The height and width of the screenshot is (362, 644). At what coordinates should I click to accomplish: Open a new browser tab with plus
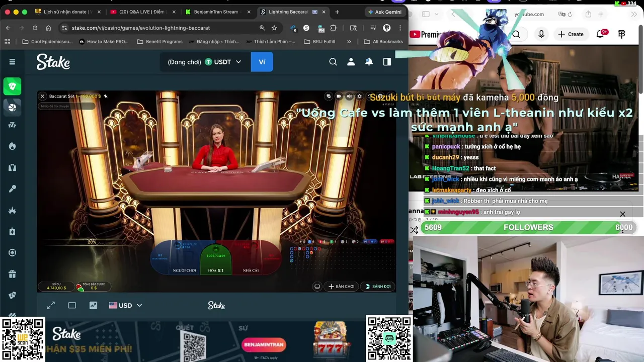pyautogui.click(x=337, y=12)
